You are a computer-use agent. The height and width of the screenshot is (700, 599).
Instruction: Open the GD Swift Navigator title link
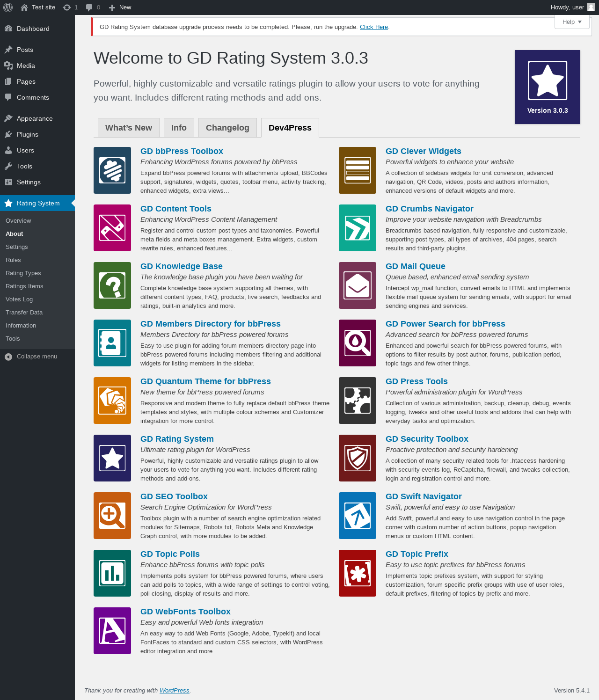424,496
